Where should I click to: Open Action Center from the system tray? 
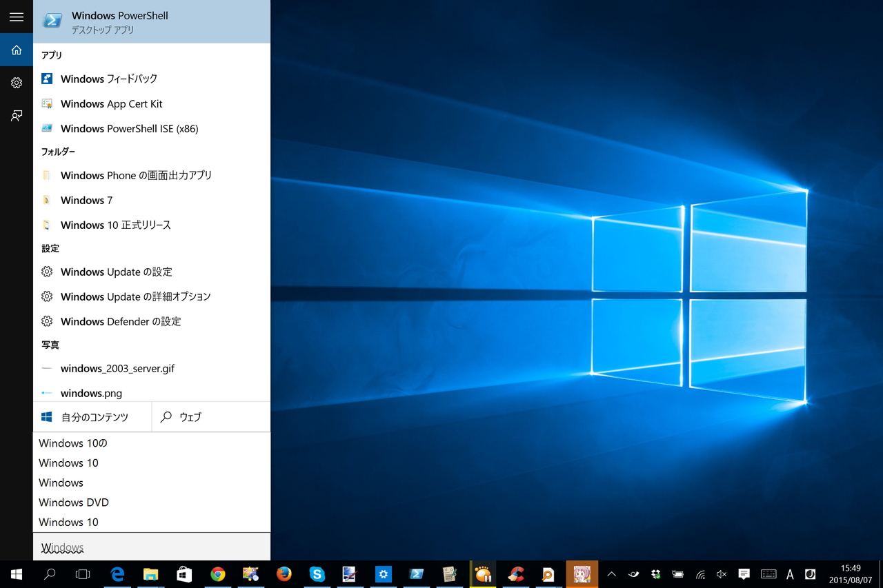point(743,574)
